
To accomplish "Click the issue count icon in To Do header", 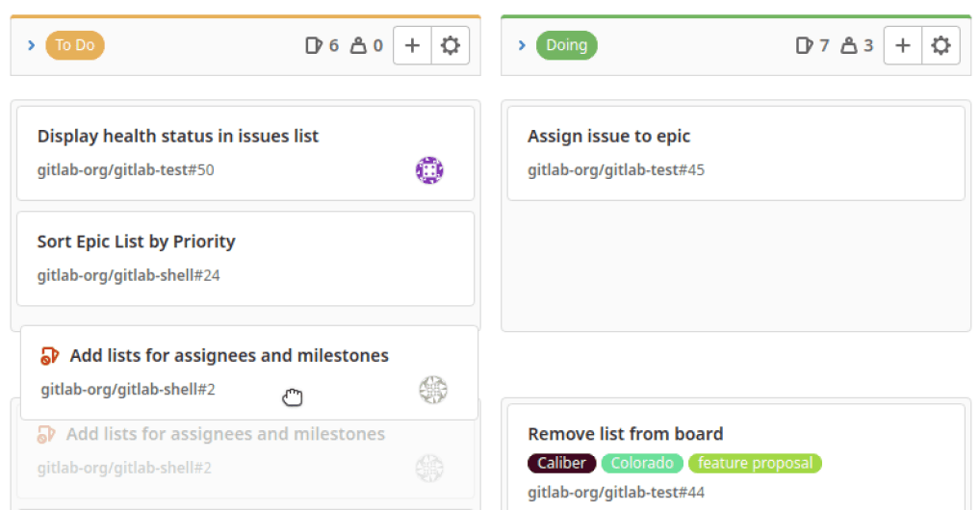I will click(x=313, y=45).
